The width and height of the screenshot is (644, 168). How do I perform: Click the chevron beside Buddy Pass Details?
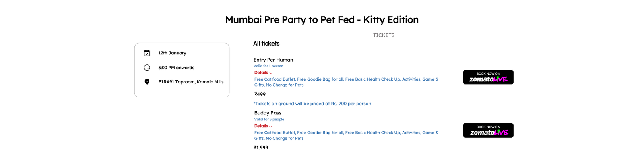tap(271, 127)
